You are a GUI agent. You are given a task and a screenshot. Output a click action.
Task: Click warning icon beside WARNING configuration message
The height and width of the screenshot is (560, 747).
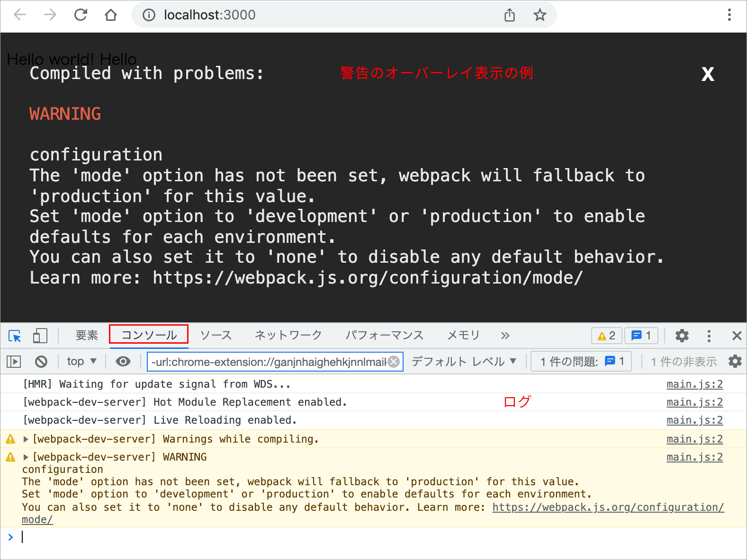tap(10, 457)
